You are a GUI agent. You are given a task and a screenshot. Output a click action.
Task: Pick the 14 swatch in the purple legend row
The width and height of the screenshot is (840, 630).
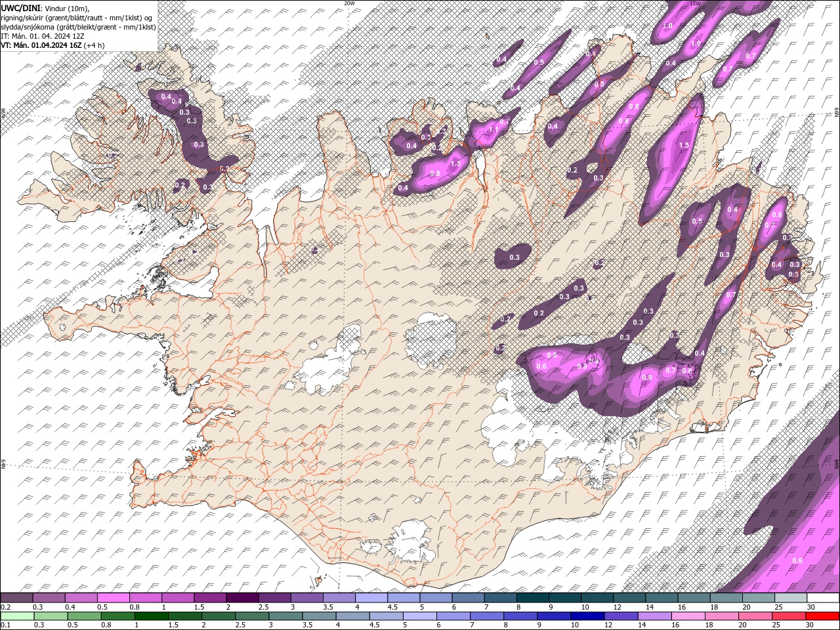coord(661,598)
